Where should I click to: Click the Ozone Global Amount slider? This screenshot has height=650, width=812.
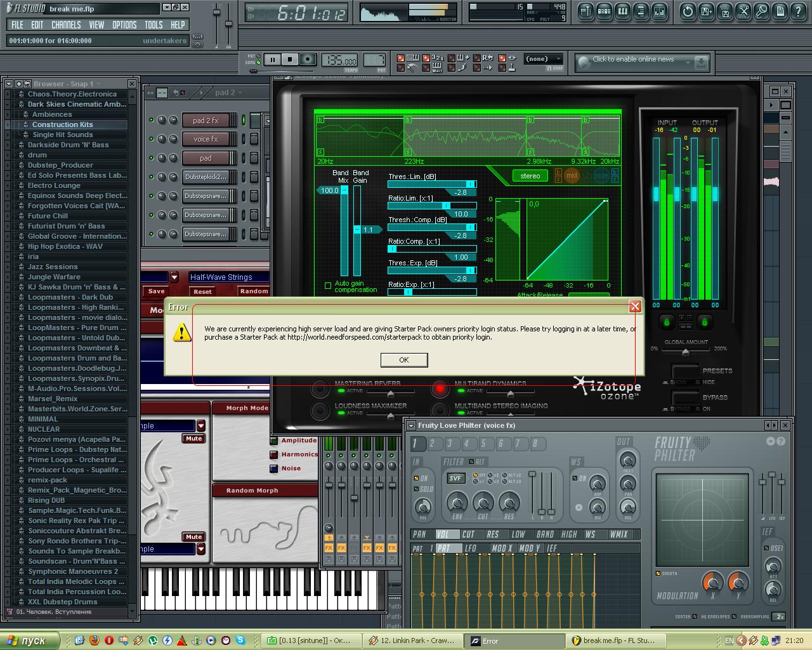click(685, 352)
